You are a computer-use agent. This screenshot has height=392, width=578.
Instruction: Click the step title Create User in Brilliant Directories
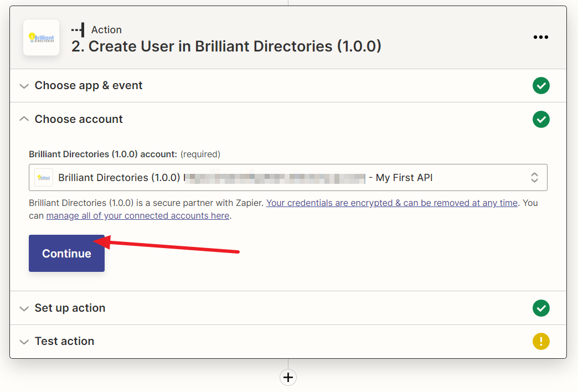coord(226,47)
